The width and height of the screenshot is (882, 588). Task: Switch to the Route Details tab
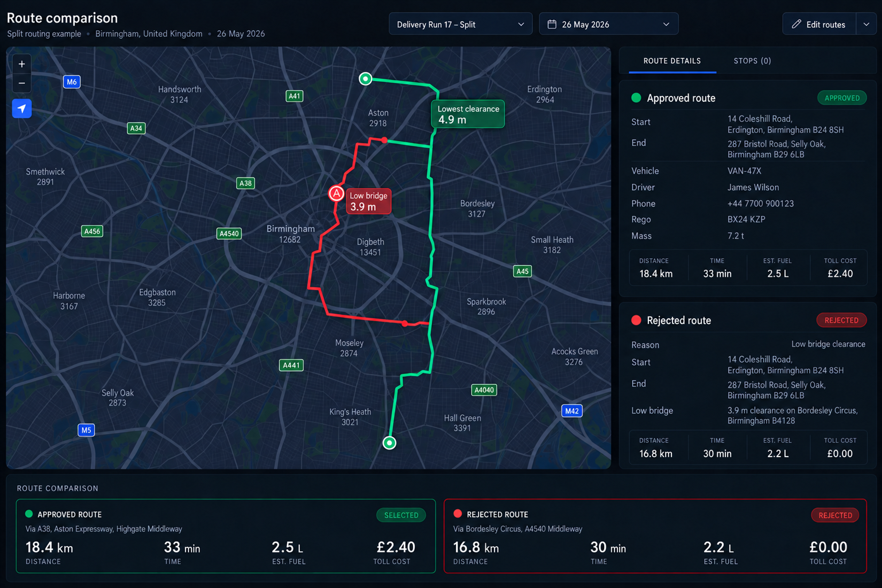coord(672,61)
